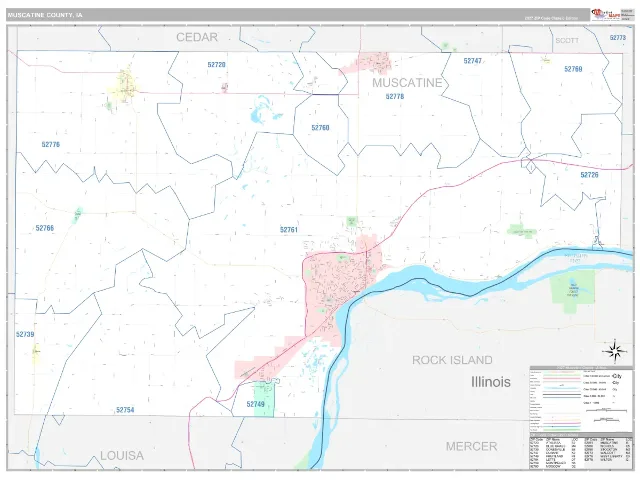
Task: Click the ZIP code index table
Action: [x=581, y=452]
